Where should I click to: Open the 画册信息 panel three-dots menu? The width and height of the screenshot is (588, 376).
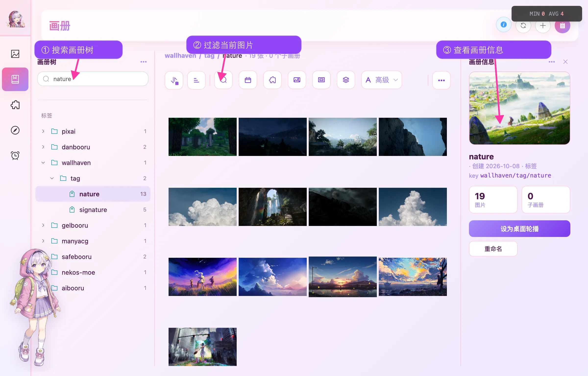552,62
